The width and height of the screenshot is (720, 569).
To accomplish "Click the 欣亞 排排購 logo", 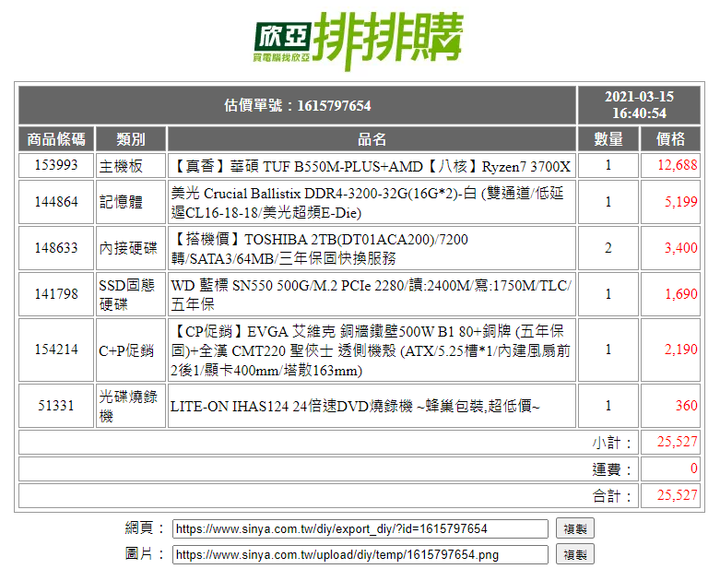I will pyautogui.click(x=359, y=40).
